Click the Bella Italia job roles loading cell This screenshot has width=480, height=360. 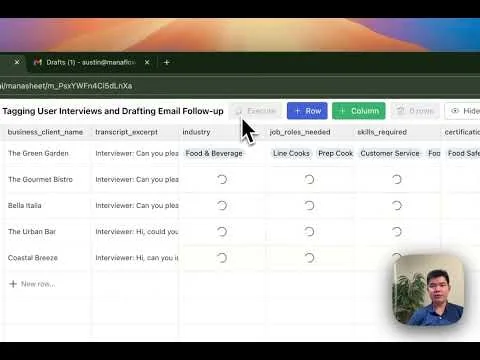pos(309,205)
